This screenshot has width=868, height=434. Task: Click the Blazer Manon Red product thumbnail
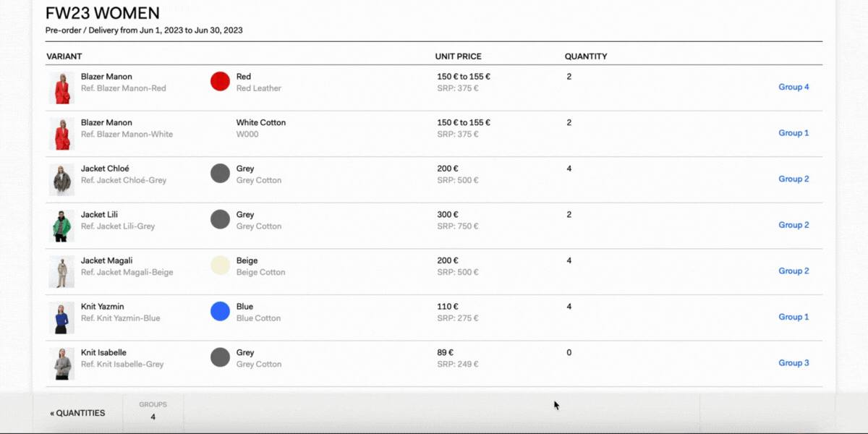[61, 88]
